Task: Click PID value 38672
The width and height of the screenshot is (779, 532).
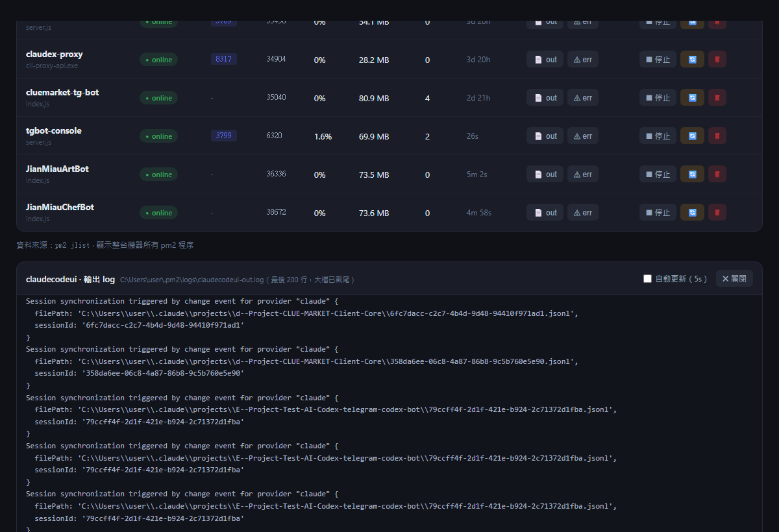Action: point(276,212)
